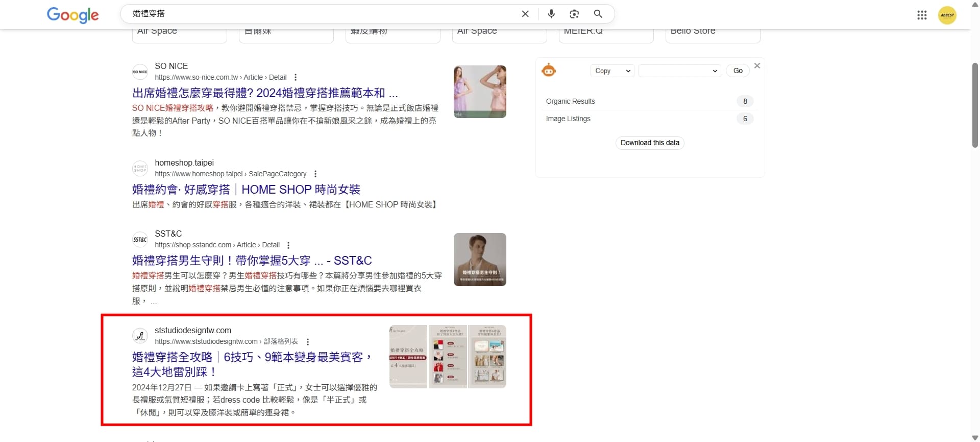Viewport: 980px width, 442px height.
Task: Click the orange robot extension icon
Action: pyautogui.click(x=549, y=71)
